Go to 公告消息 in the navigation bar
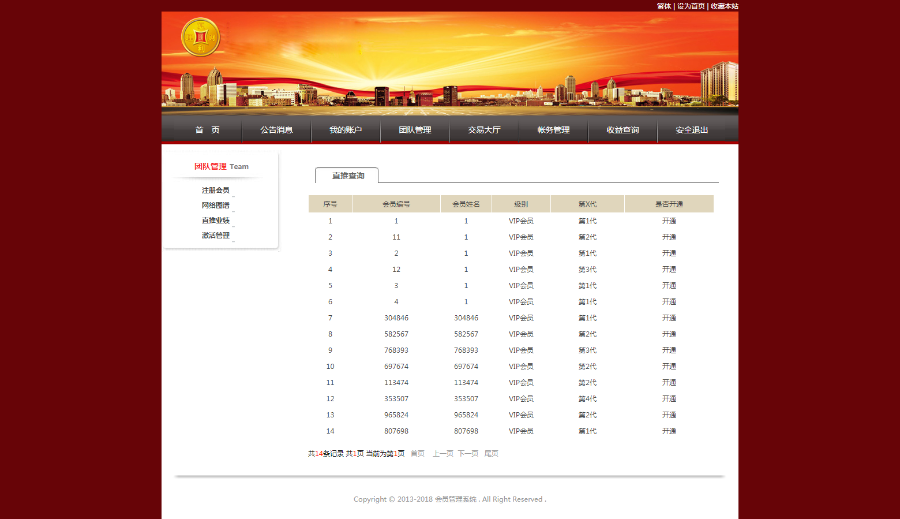The height and width of the screenshot is (519, 900). [277, 130]
